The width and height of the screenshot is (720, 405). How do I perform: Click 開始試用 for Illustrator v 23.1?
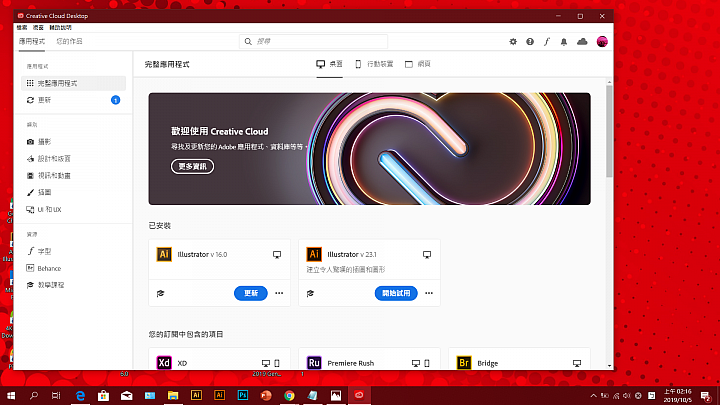[x=396, y=293]
